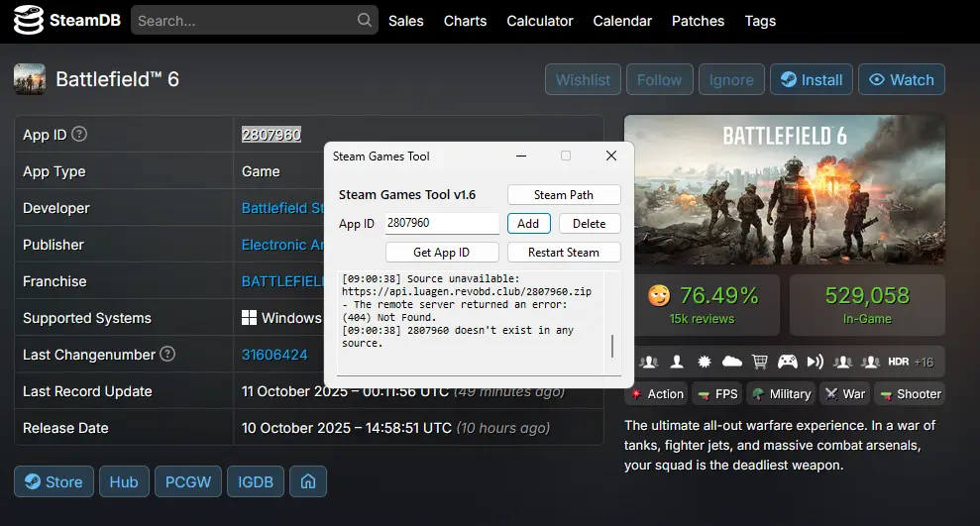980x526 pixels.
Task: Click the shopping cart in-app purchases icon
Action: click(759, 362)
